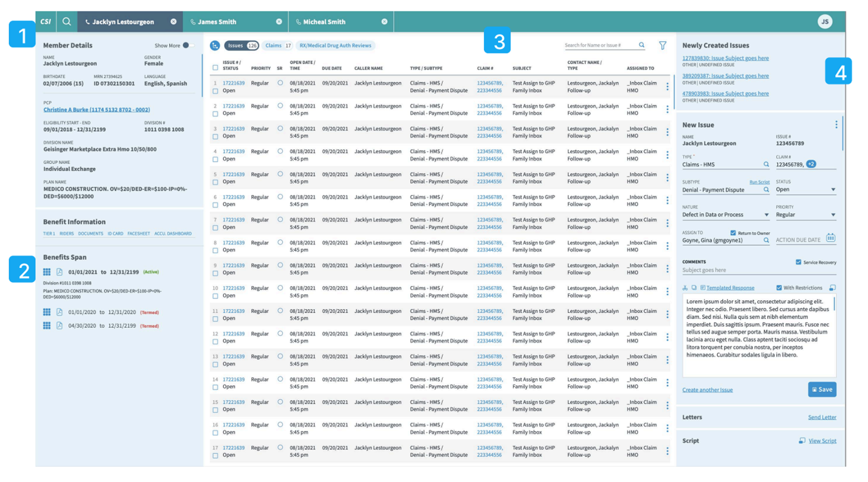Viewport: 868px width, 482px height.
Task: Toggle the Show More switch
Action: pyautogui.click(x=188, y=45)
